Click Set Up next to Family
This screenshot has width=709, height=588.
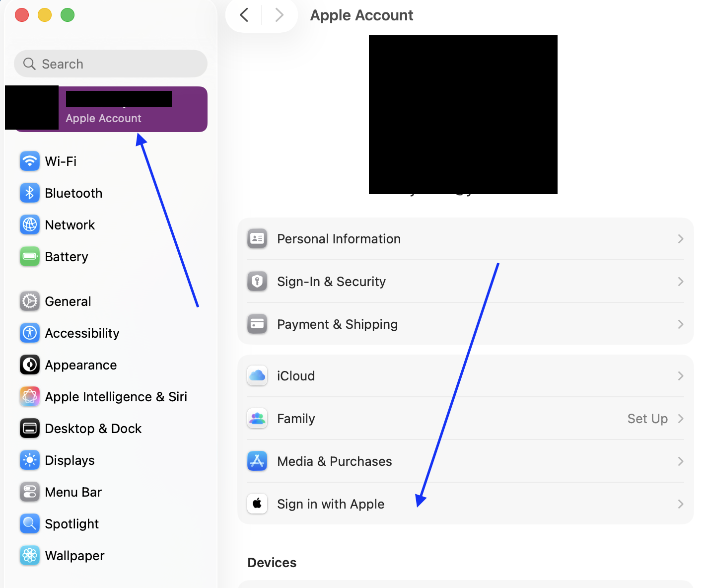click(647, 419)
